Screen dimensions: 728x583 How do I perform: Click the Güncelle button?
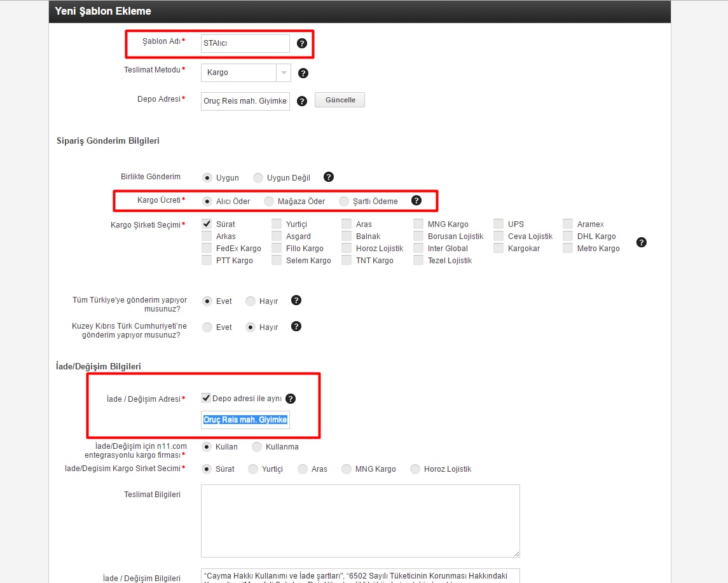(x=340, y=100)
